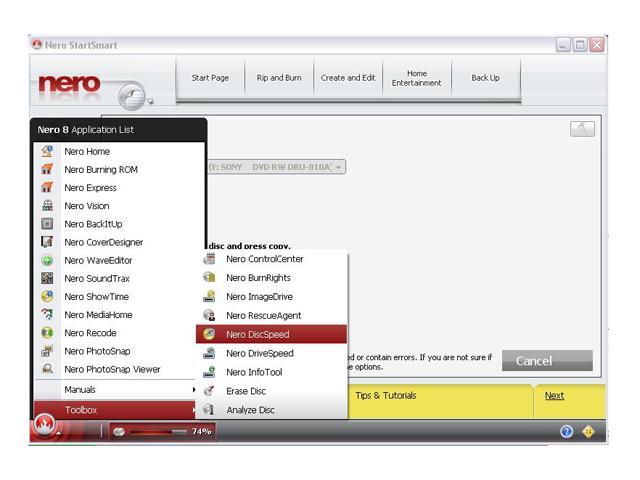Select Analyze Disc menu entry
This screenshot has height=480, width=640.
tap(271, 409)
